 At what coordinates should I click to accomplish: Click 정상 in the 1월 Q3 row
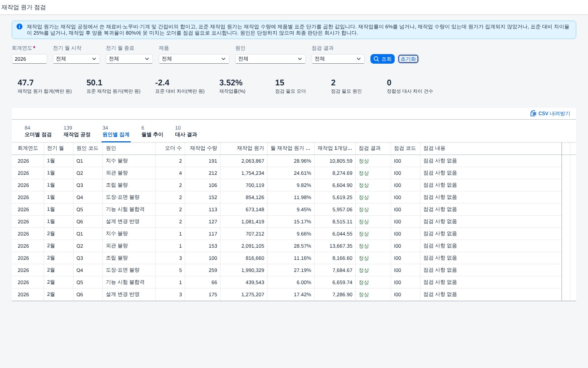[x=364, y=185]
